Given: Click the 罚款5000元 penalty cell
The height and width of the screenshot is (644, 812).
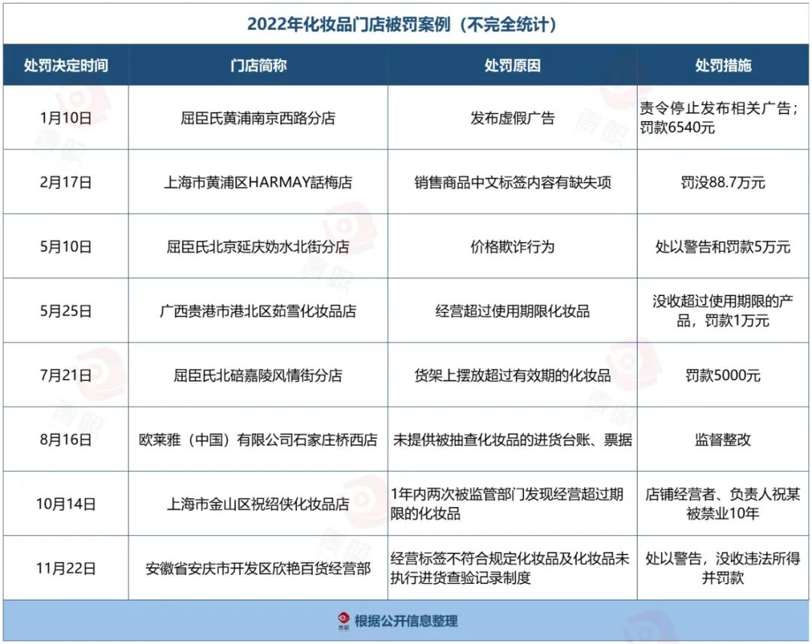Looking at the screenshot, I should pos(723,375).
